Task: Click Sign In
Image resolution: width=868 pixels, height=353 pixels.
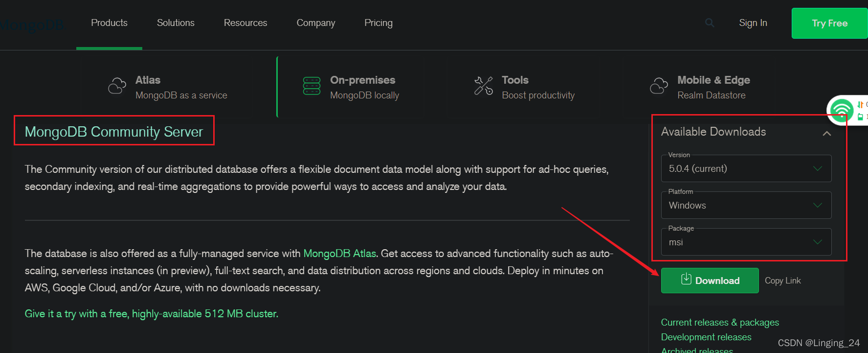Action: pyautogui.click(x=753, y=23)
